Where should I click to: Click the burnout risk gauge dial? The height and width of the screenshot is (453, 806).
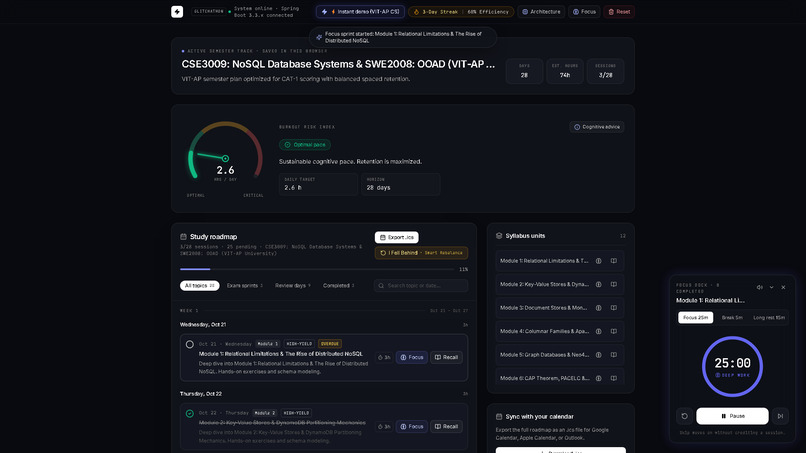pyautogui.click(x=225, y=153)
